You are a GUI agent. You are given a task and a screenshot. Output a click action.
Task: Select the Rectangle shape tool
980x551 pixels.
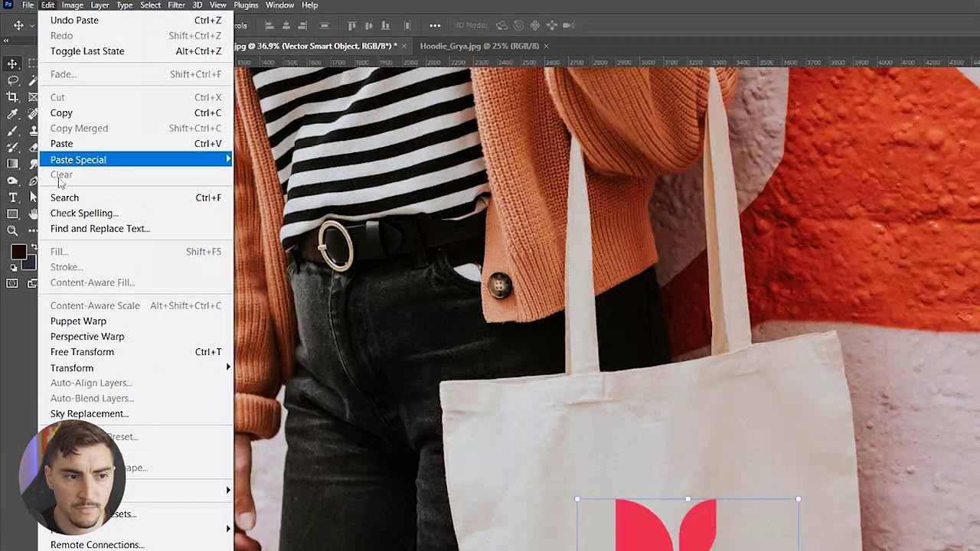click(13, 214)
